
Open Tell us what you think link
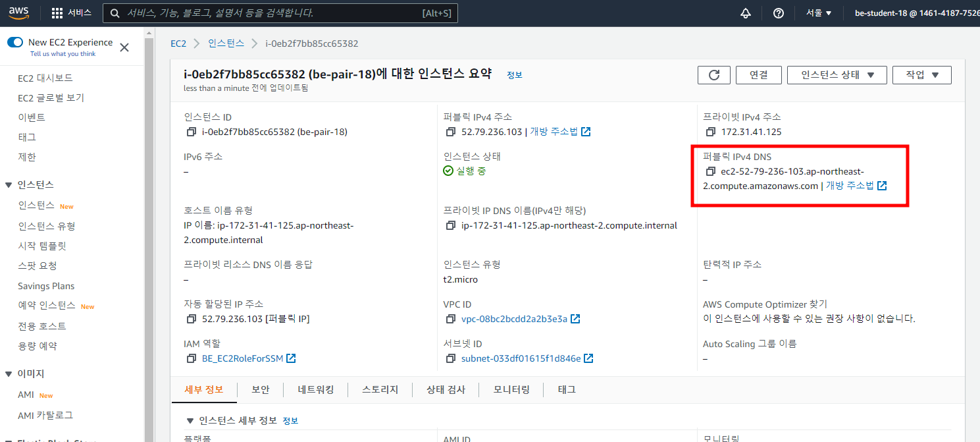pos(63,54)
